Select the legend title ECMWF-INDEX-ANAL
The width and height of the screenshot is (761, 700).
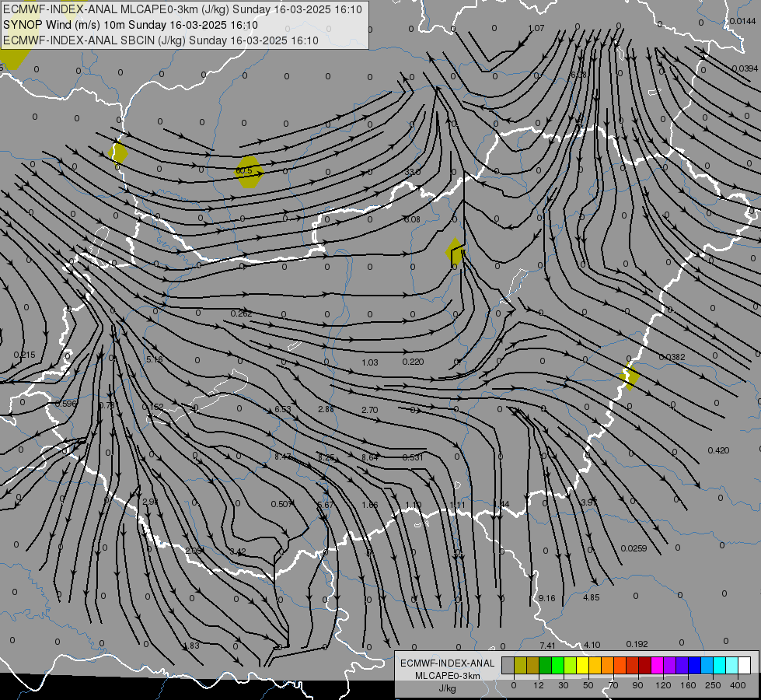point(448,663)
